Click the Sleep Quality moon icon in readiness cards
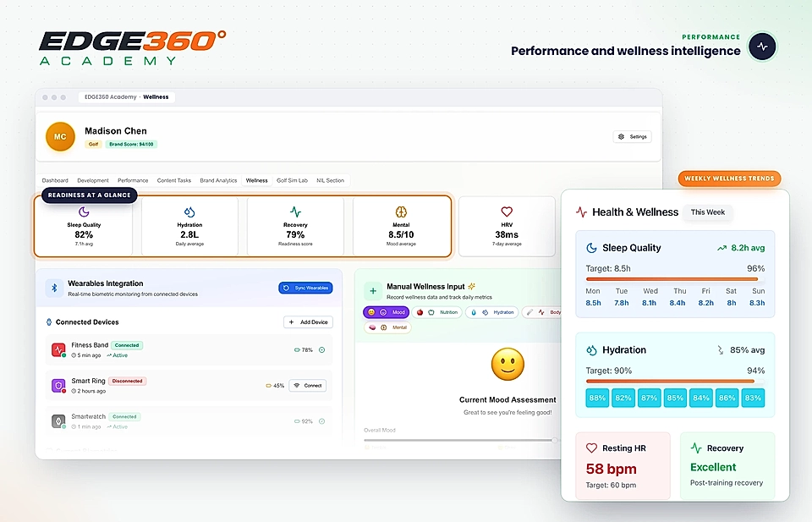 click(x=84, y=212)
